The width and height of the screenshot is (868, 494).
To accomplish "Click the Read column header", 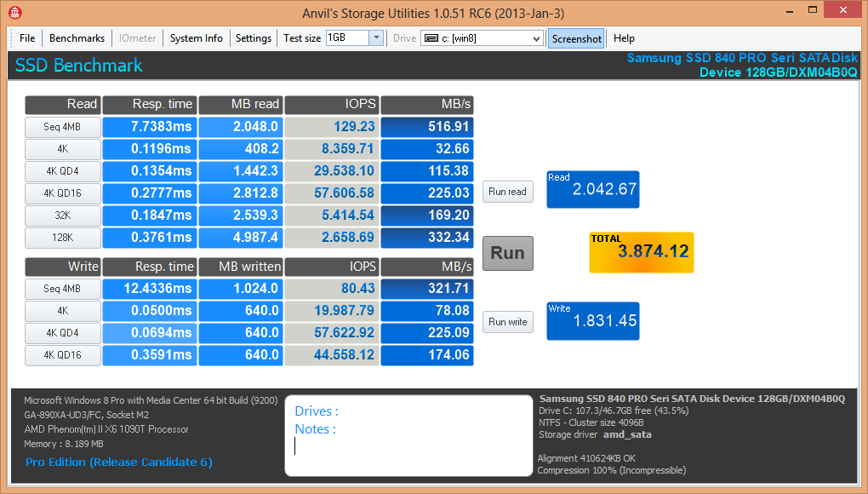I will 63,105.
